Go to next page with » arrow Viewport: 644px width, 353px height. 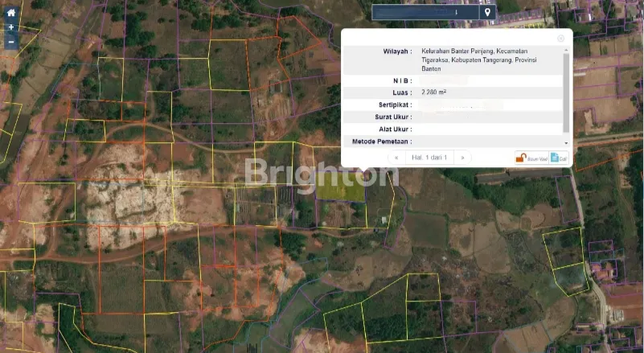coord(462,158)
